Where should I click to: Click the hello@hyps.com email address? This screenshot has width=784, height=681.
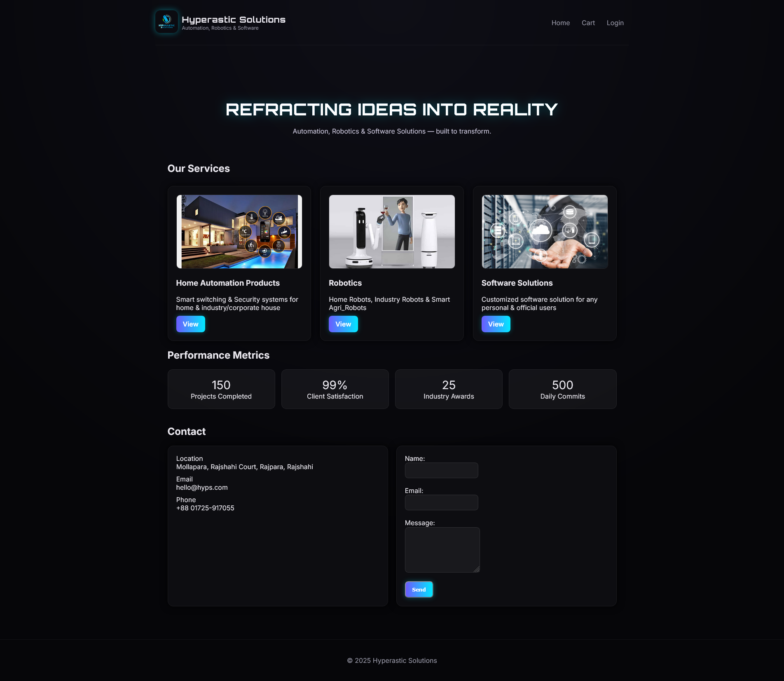pyautogui.click(x=202, y=487)
